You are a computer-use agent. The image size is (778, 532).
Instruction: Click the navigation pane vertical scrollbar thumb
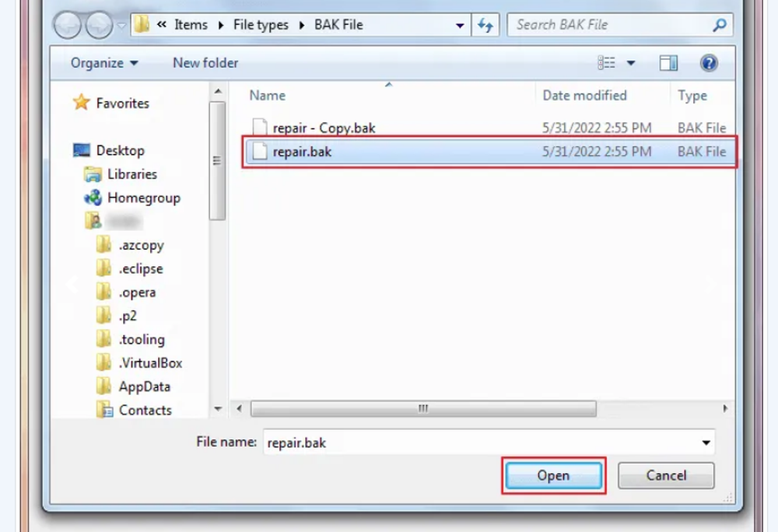[217, 161]
